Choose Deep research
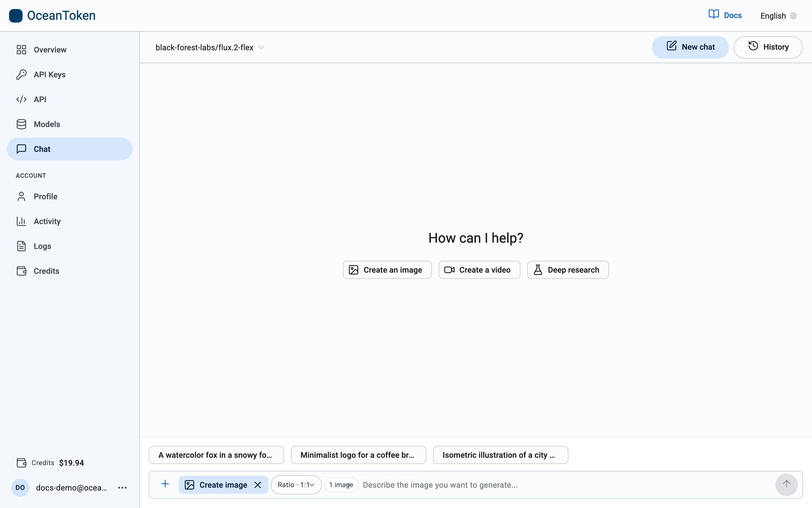 568,270
